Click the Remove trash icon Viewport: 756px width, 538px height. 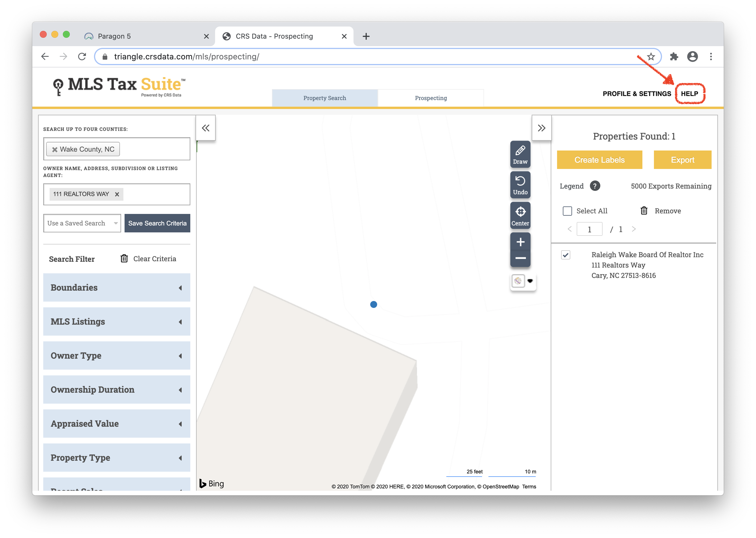(644, 211)
